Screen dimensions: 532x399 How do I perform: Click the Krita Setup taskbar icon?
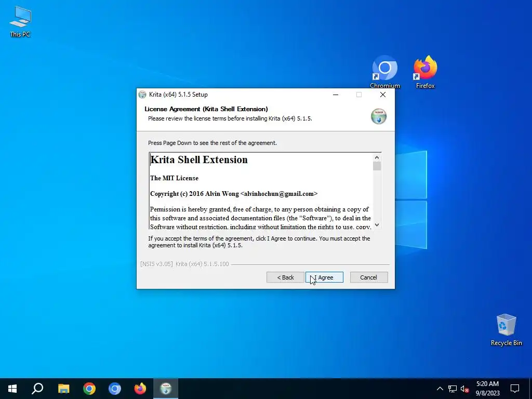[x=166, y=389]
